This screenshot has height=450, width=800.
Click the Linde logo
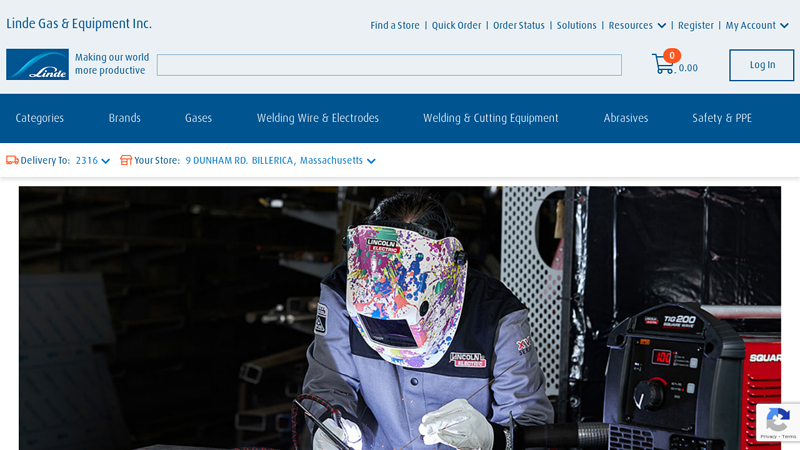(37, 64)
